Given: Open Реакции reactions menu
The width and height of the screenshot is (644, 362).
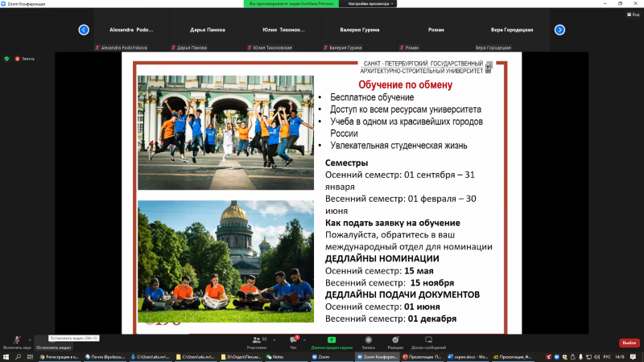Looking at the screenshot, I should click(395, 343).
